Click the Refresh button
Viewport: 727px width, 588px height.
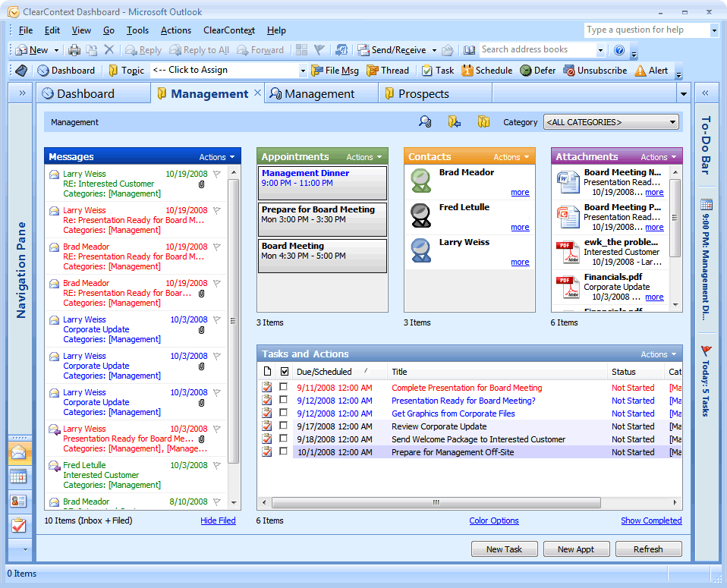(x=648, y=549)
